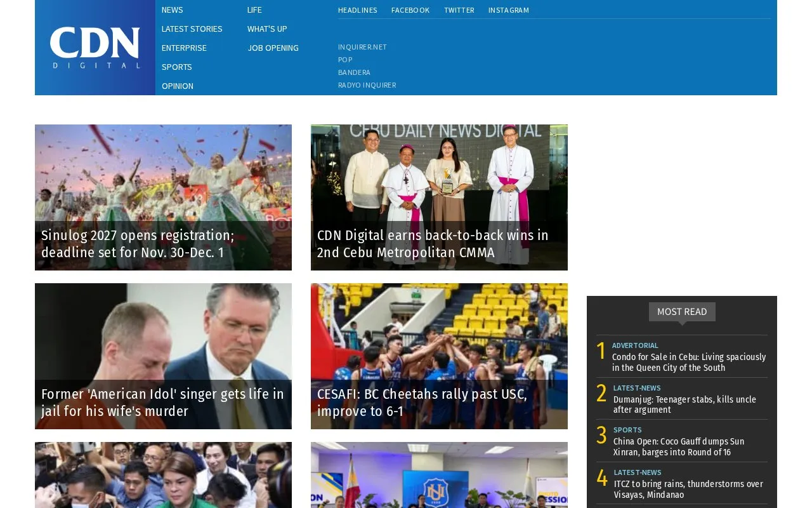Open the Radyo Inquirer link

[x=367, y=85]
